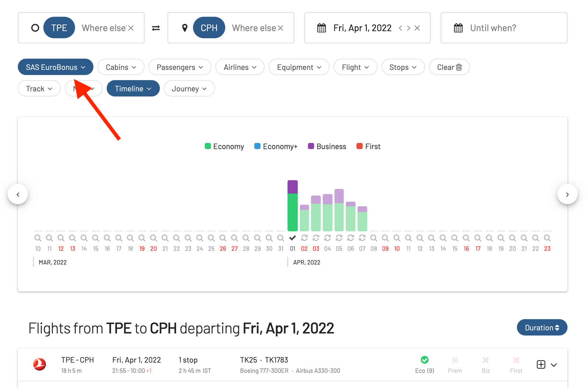Clear all filters with trash button
Screen dimensions: 588x388
coord(449,67)
